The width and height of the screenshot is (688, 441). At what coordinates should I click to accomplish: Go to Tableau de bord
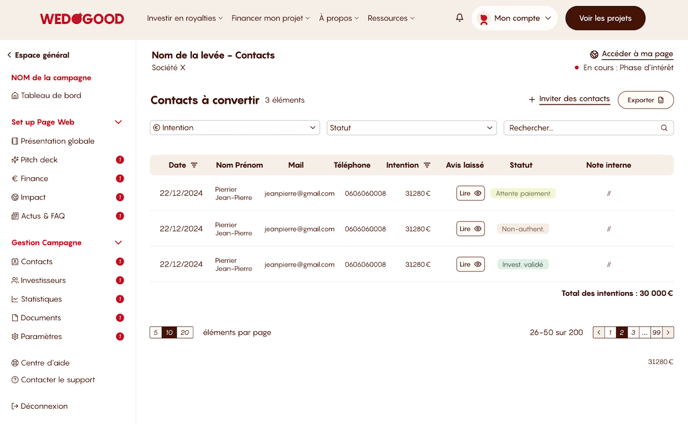tap(51, 96)
